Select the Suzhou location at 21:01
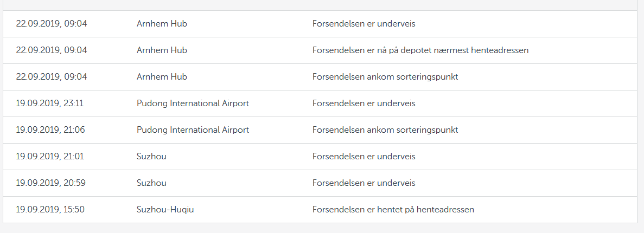Screen dimensions: 644x233 [x=151, y=156]
